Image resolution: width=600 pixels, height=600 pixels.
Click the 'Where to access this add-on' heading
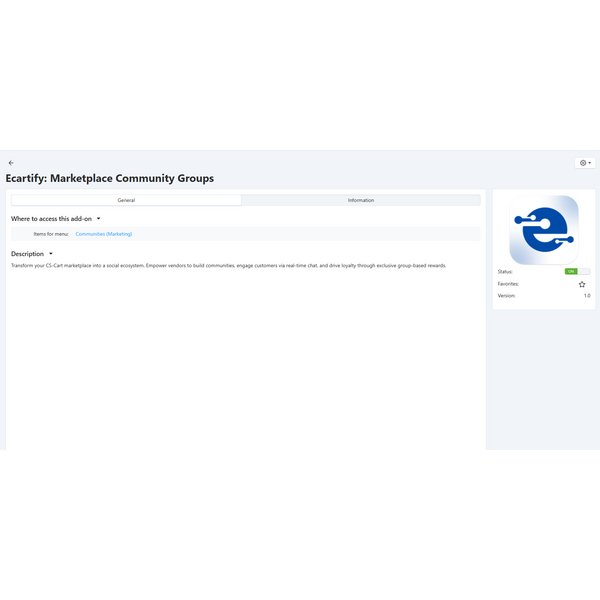coord(51,218)
